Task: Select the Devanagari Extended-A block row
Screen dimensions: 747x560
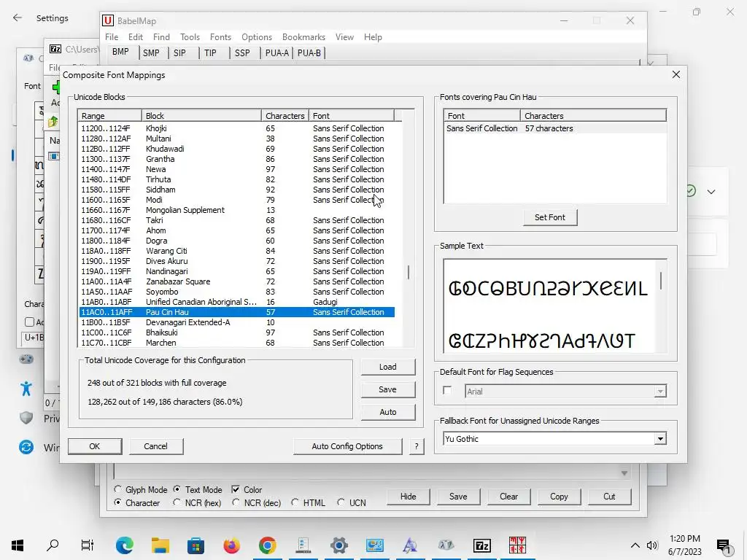Action: point(237,322)
